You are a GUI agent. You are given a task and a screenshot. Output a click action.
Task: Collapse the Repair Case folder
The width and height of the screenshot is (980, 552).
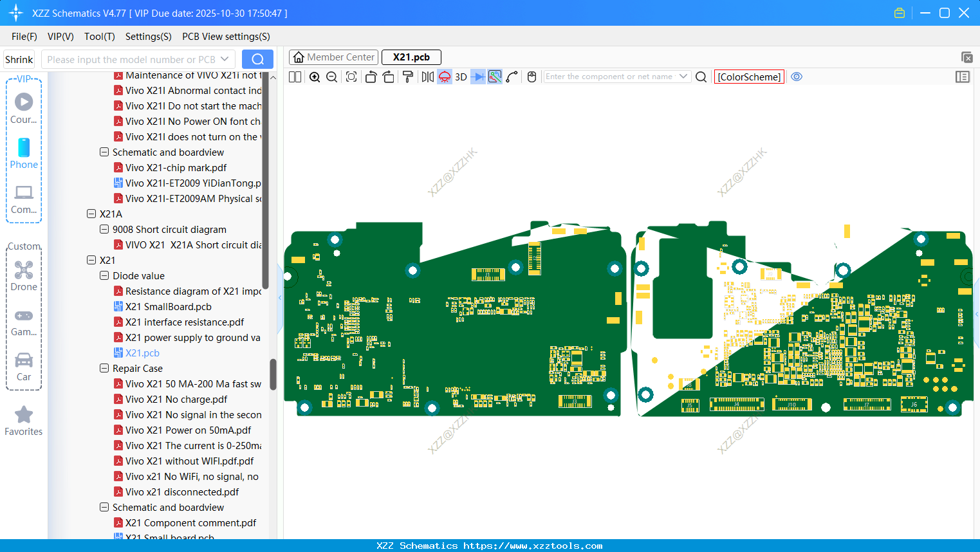[104, 368]
